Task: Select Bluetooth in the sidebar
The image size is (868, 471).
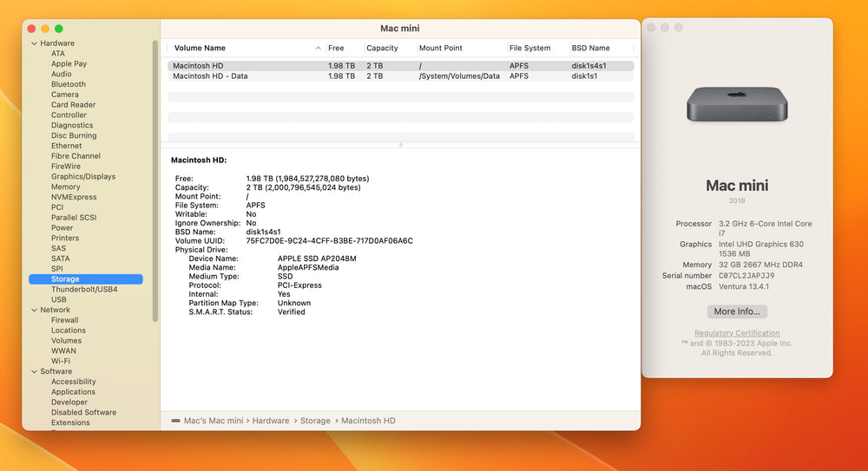Action: click(x=69, y=84)
